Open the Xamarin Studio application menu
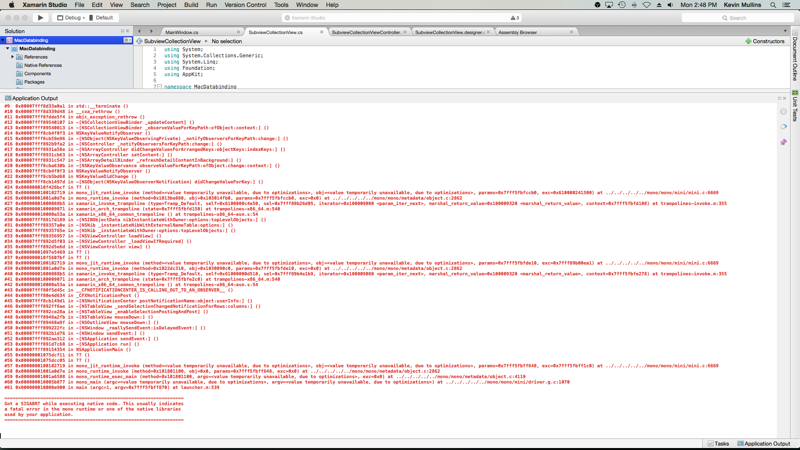Screen dimensions: 800x450 [44, 5]
